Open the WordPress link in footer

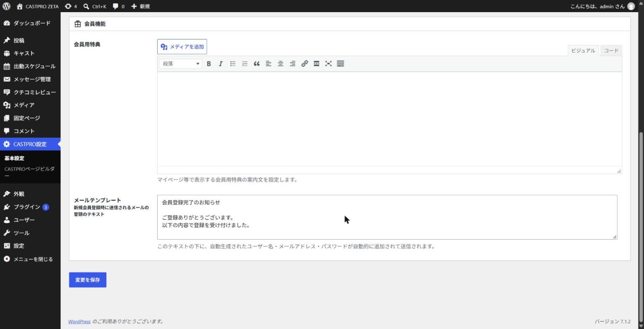(x=79, y=322)
